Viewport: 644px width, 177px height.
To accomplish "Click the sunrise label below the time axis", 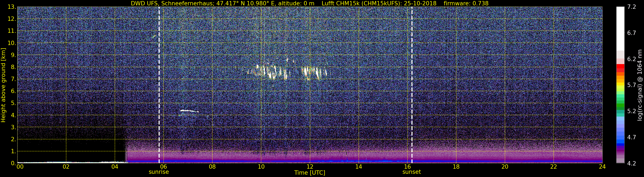I will [x=159, y=172].
